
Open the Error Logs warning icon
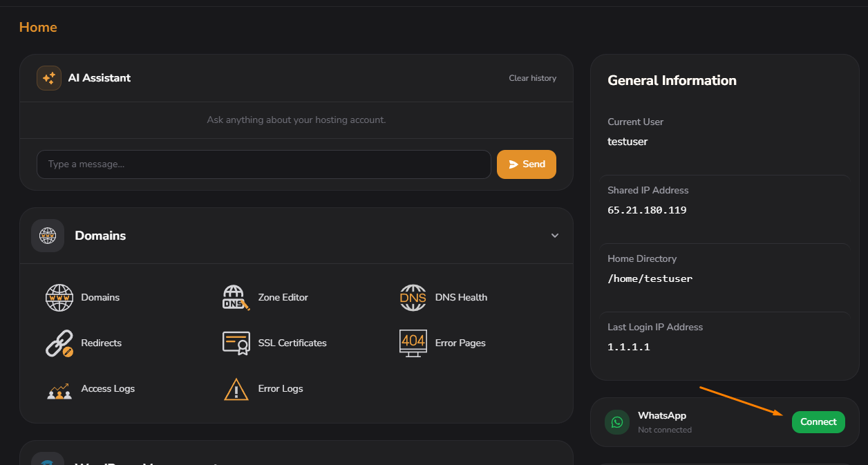(236, 389)
